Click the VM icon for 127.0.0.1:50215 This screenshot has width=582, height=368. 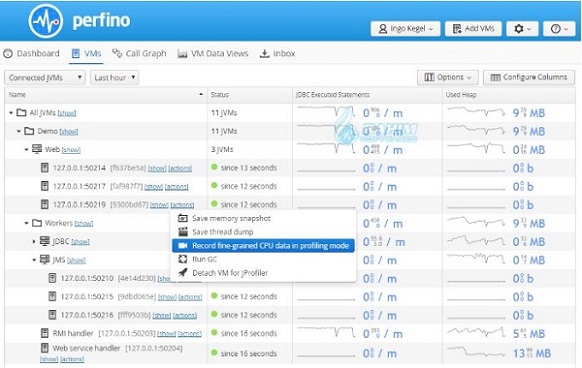(x=52, y=297)
